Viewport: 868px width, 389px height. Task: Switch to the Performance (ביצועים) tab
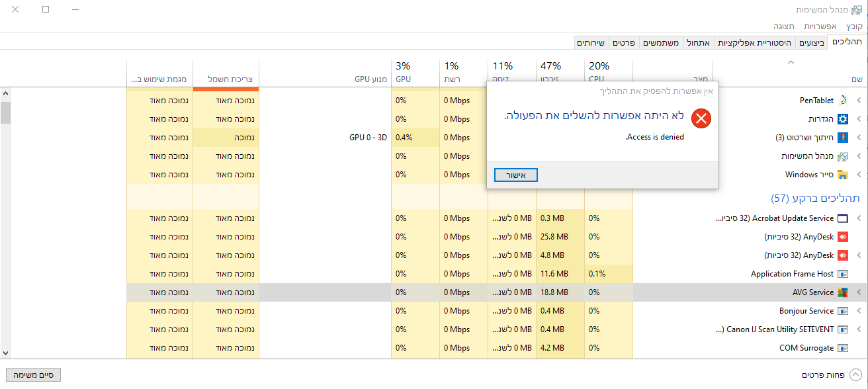click(811, 42)
